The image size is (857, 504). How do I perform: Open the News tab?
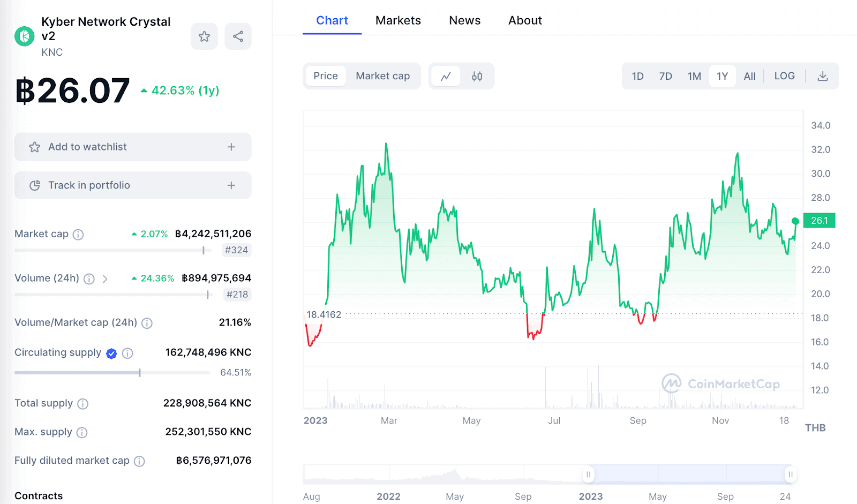point(464,20)
